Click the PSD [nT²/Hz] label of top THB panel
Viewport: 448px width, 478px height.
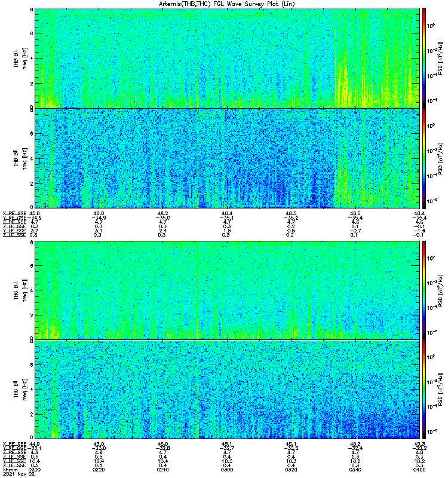(x=441, y=58)
